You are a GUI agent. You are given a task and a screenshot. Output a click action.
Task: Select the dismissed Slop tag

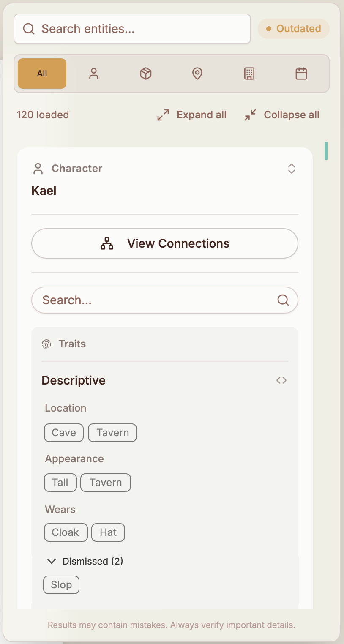click(61, 585)
